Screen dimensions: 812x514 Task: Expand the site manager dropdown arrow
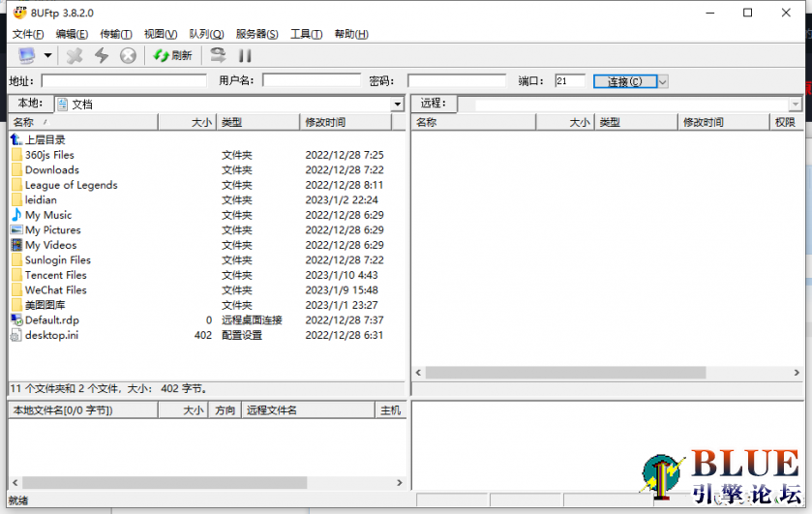(47, 55)
